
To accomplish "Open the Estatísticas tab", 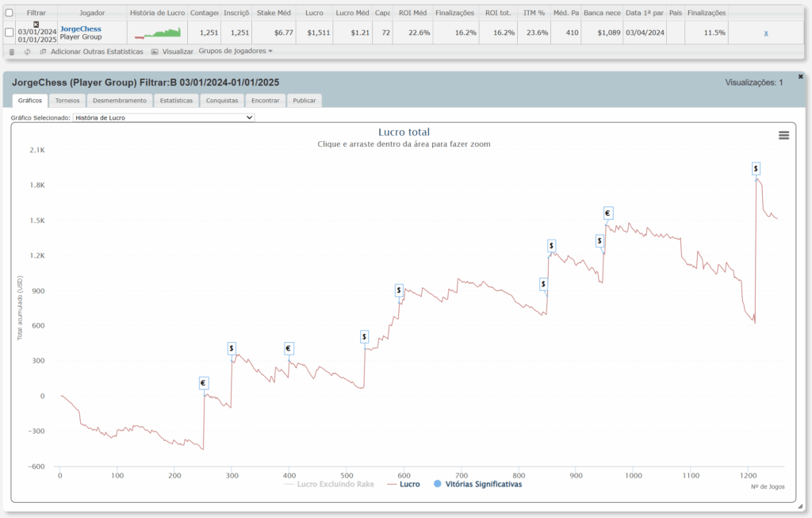I will 176,101.
